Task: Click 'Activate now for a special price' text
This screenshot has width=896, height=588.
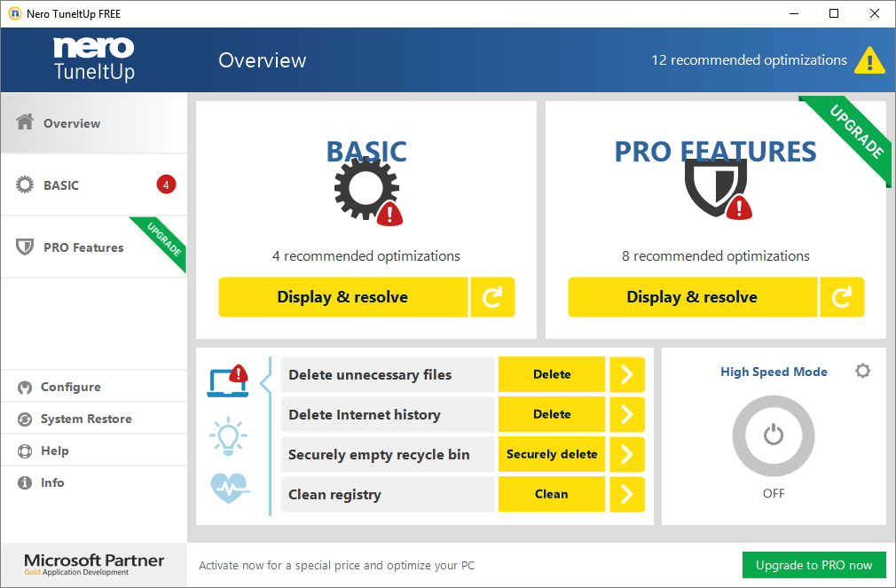Action: click(336, 566)
